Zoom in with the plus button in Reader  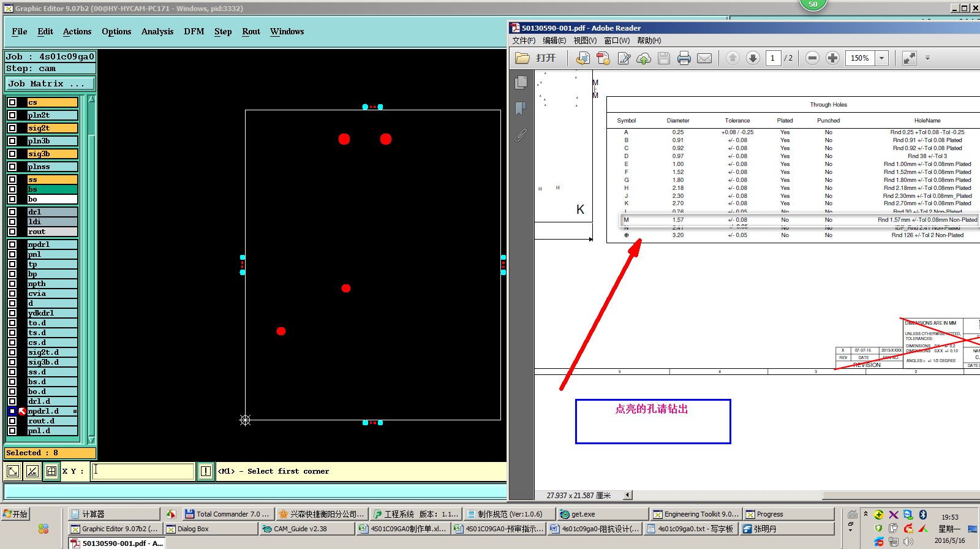pyautogui.click(x=832, y=58)
